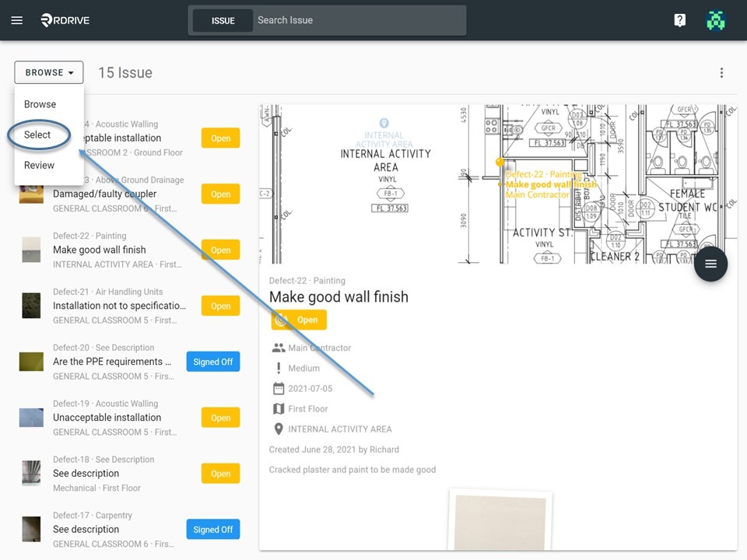Image resolution: width=747 pixels, height=560 pixels.
Task: Open the hamburger navigation menu
Action: tap(16, 20)
